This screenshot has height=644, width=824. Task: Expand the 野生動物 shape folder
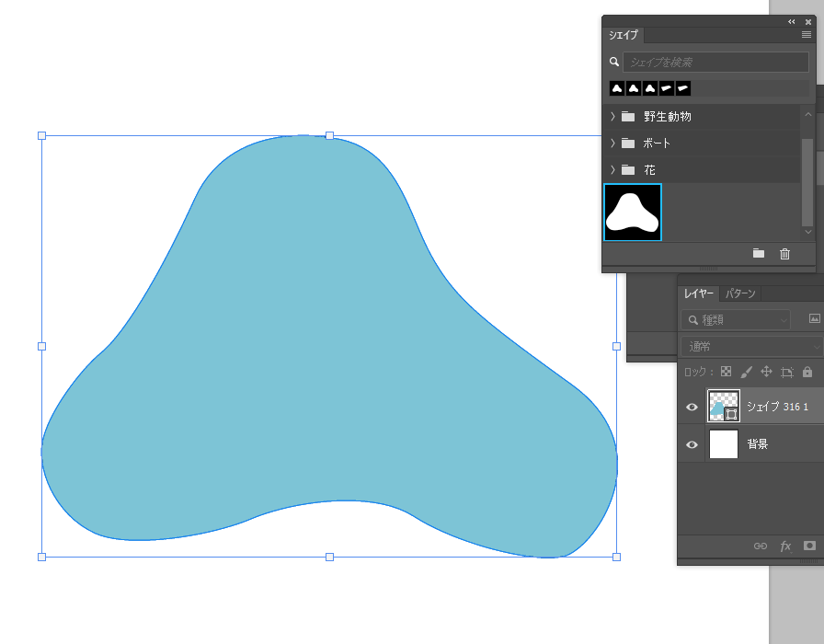coord(612,117)
